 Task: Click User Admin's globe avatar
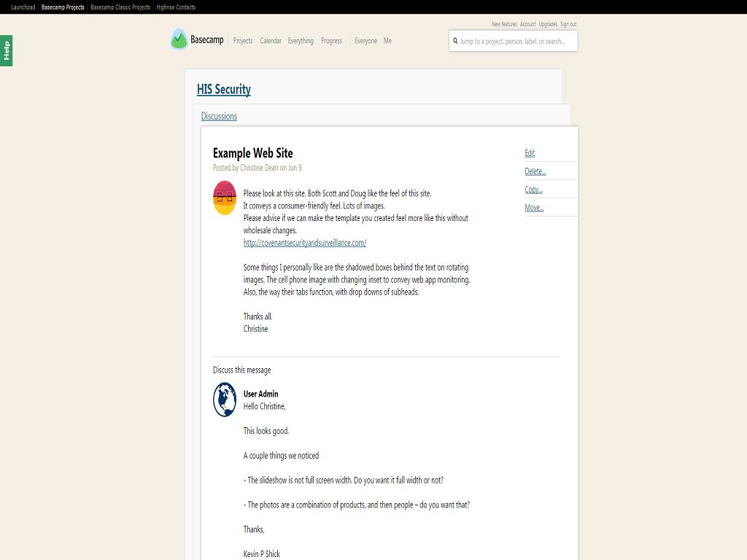[225, 400]
